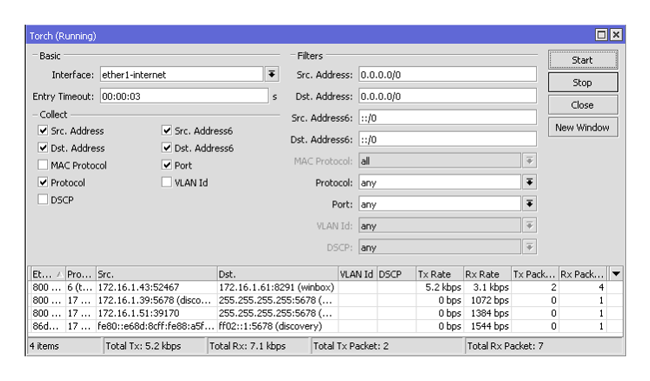Sort by the Src. column header

pos(156,274)
